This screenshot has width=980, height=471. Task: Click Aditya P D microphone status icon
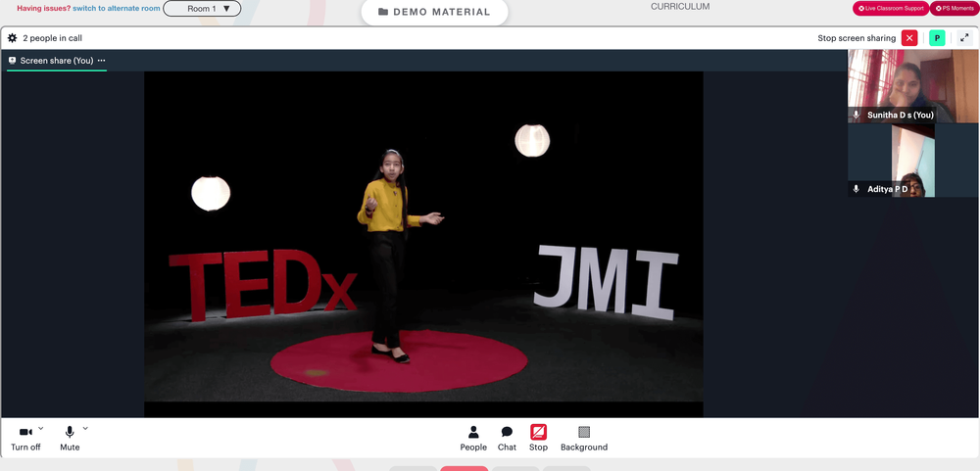tap(857, 189)
